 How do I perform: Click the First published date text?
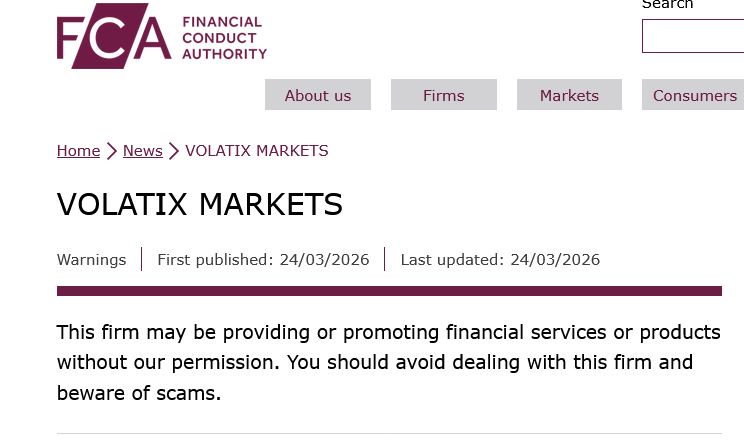coord(263,260)
